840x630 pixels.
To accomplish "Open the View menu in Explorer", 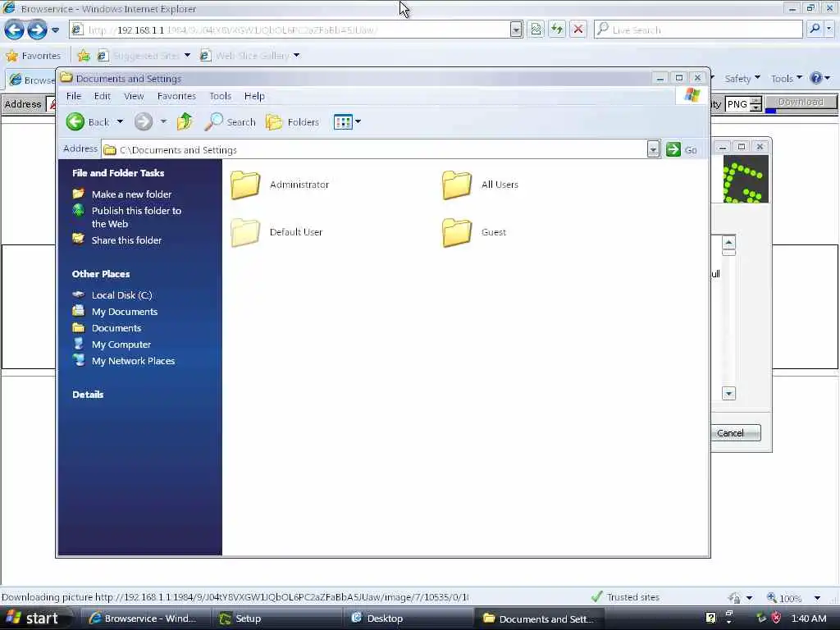I will 134,96.
